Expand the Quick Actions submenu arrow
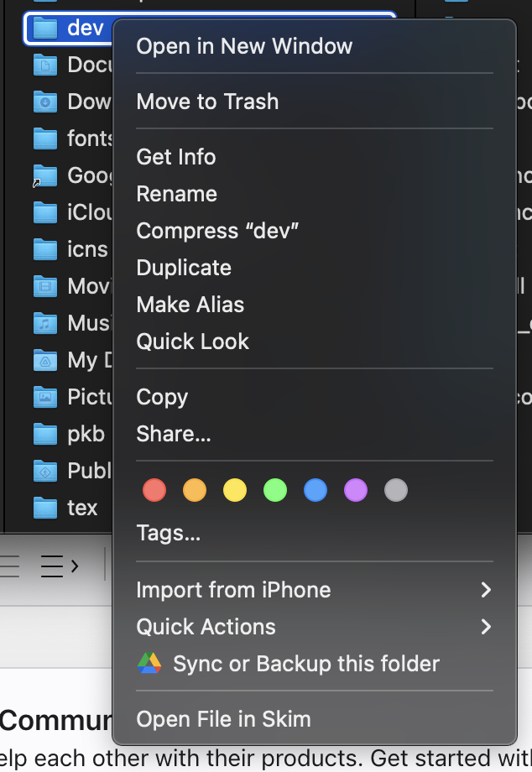Screen dimensions: 532x772 [485, 627]
